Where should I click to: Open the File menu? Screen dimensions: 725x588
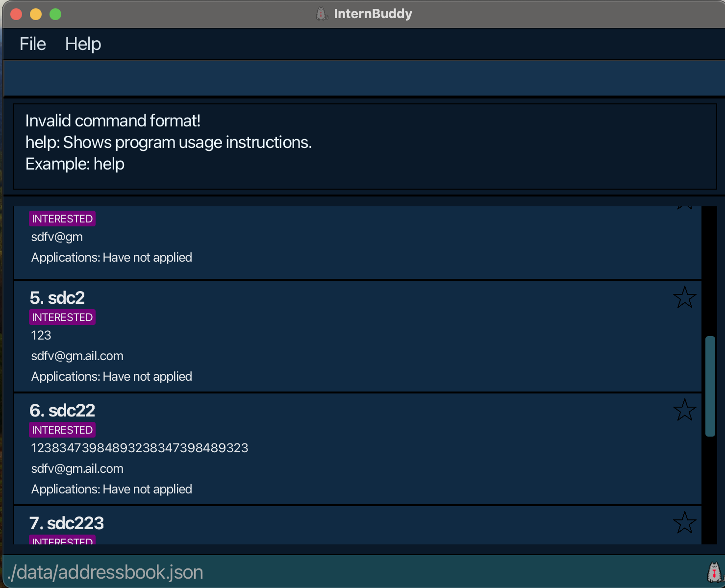tap(32, 44)
